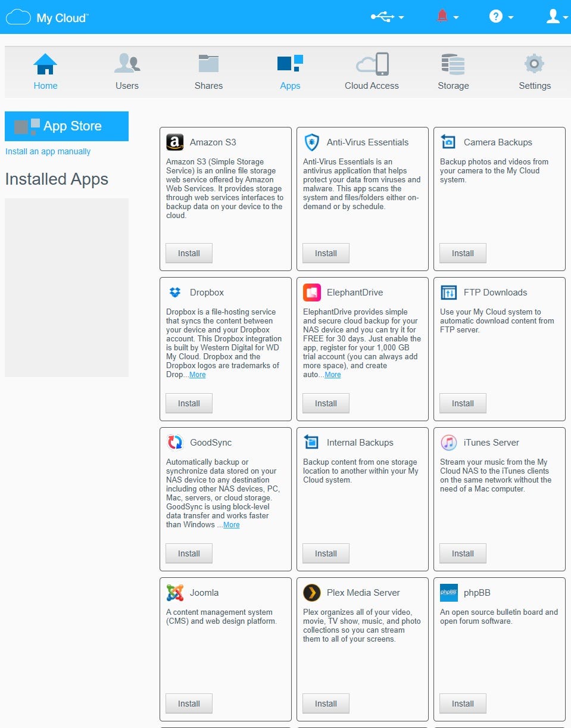This screenshot has height=728, width=571.
Task: Click the GoodSync app icon
Action: [x=174, y=443]
